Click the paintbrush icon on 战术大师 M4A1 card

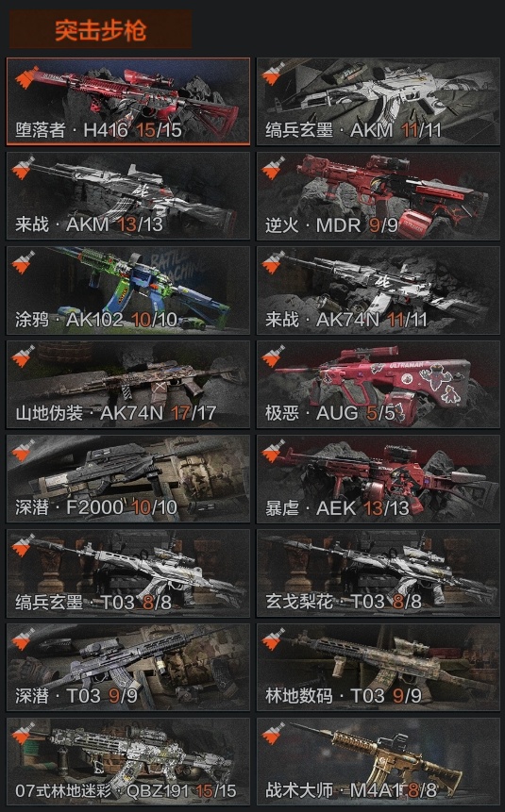tap(274, 734)
